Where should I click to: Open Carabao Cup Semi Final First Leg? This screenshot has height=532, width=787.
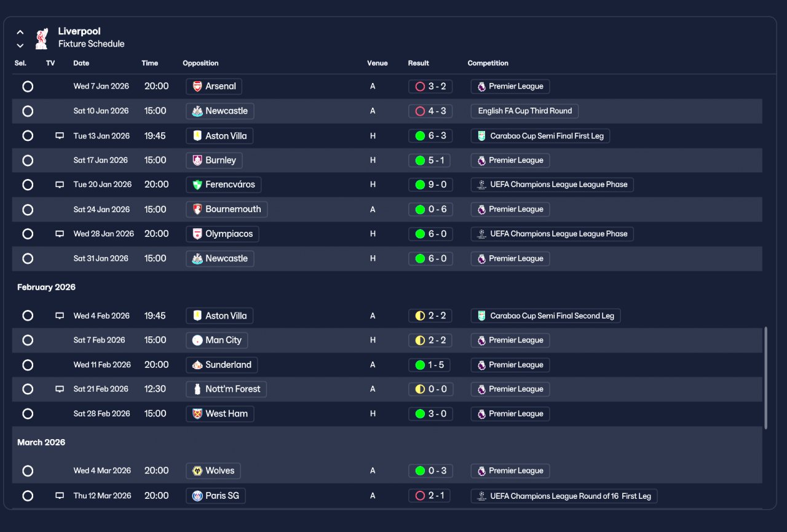(540, 136)
